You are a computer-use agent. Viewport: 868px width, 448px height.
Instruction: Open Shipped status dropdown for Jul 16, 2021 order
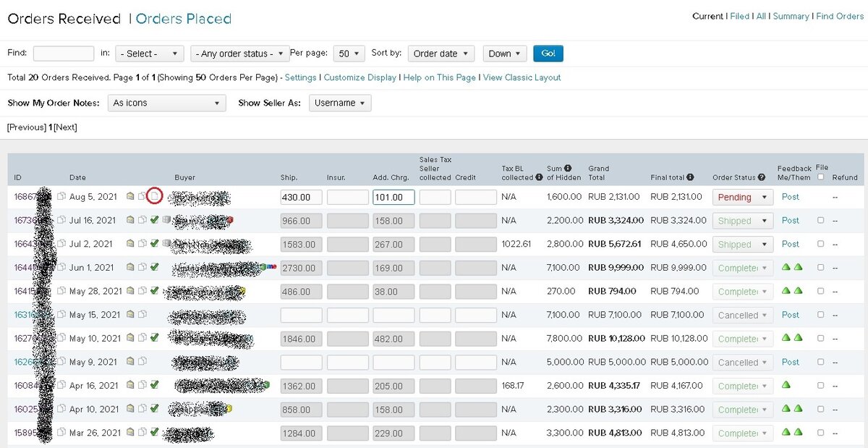(743, 221)
